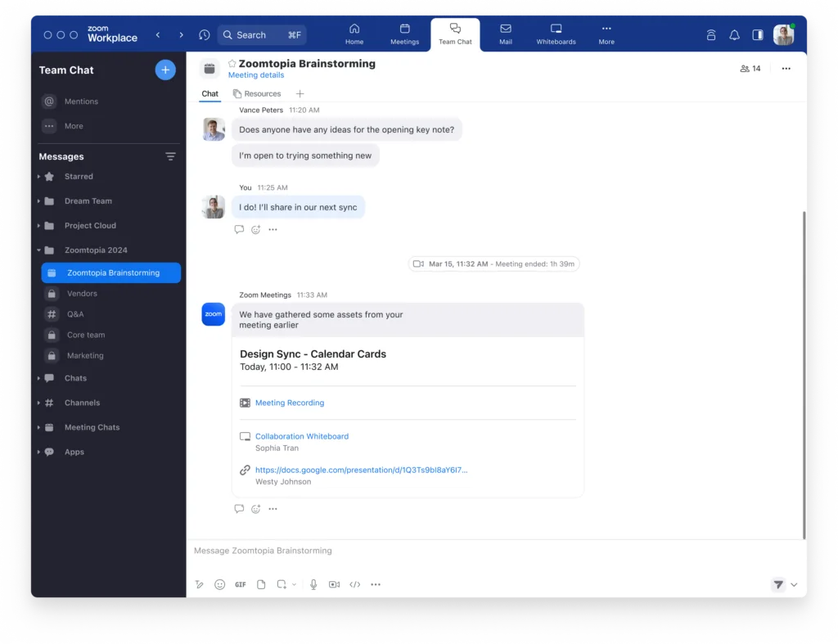Open the chat header options ellipsis

point(786,69)
